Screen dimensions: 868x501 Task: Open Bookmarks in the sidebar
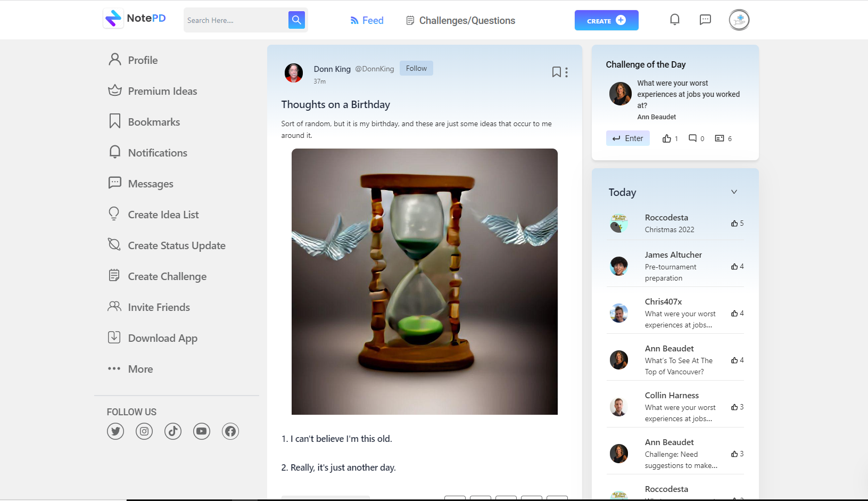[x=144, y=122]
